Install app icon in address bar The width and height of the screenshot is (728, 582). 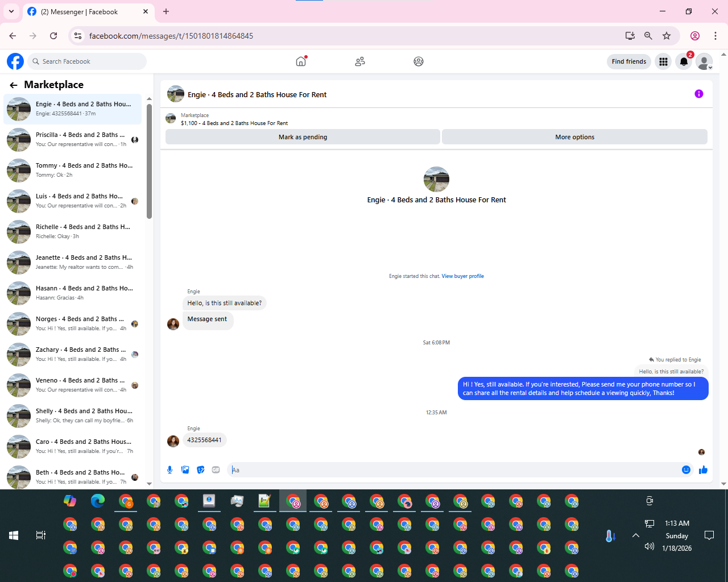pos(630,36)
